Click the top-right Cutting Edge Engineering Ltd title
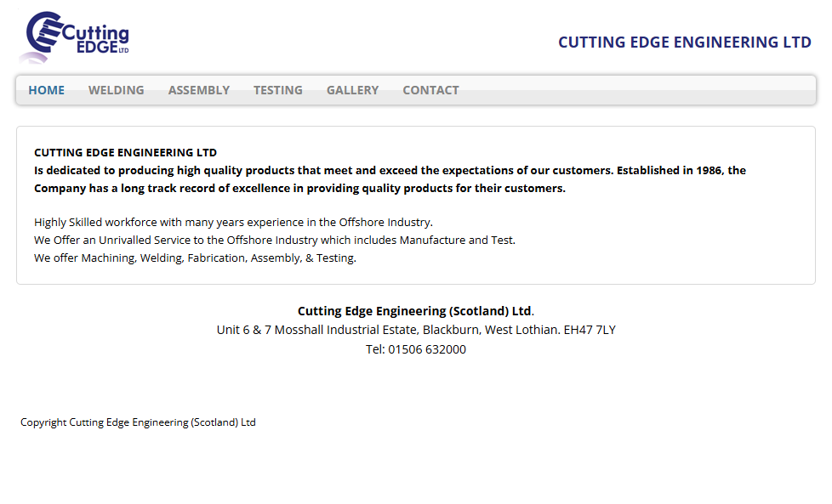 pyautogui.click(x=684, y=42)
